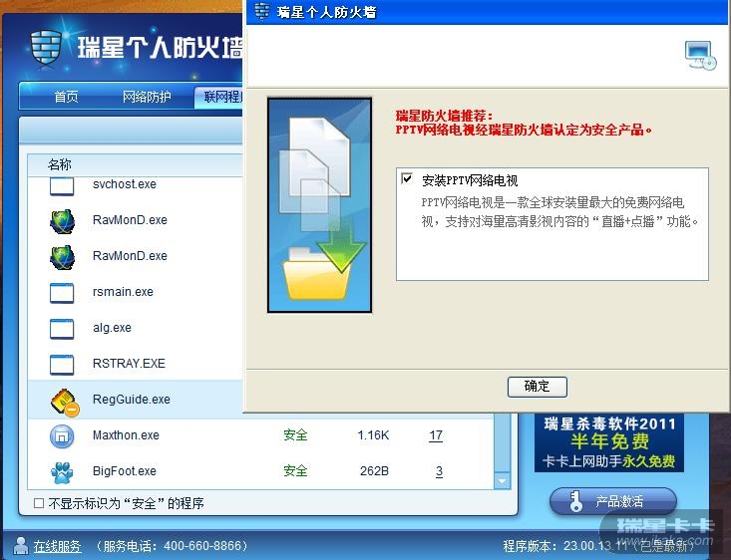Switch to 网络防护 tab
The height and width of the screenshot is (560, 731).
pos(147,97)
